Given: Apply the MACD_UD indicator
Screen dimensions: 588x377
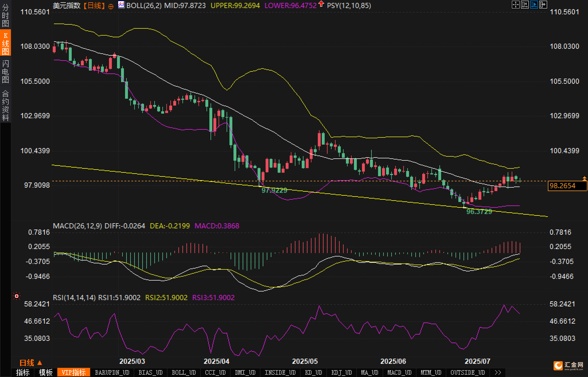Looking at the screenshot, I should point(400,372).
